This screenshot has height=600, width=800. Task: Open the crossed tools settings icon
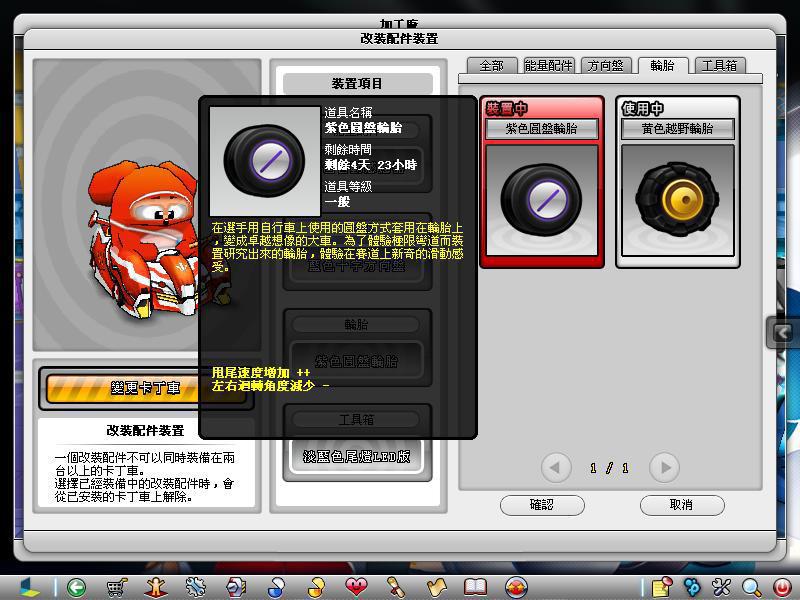coord(722,587)
